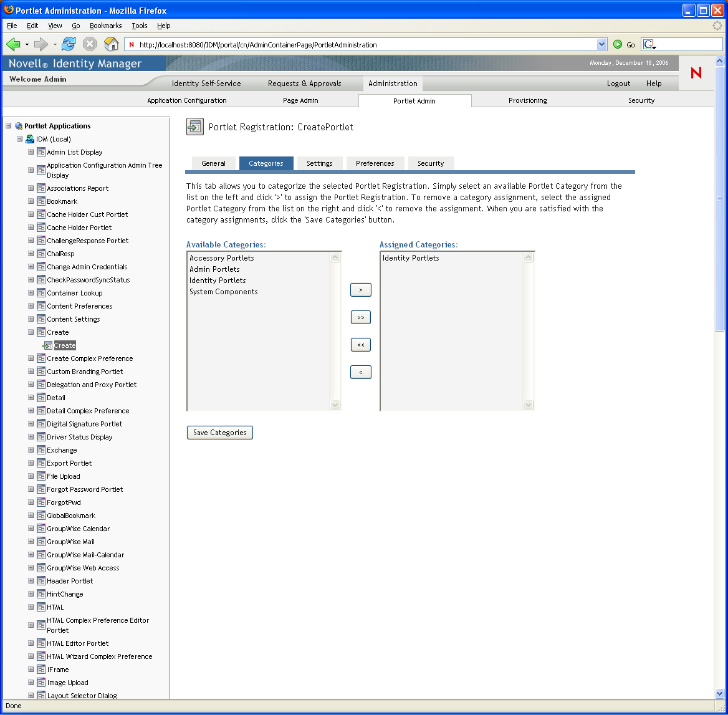Select Admin Portlets in Available Categories

click(x=214, y=269)
